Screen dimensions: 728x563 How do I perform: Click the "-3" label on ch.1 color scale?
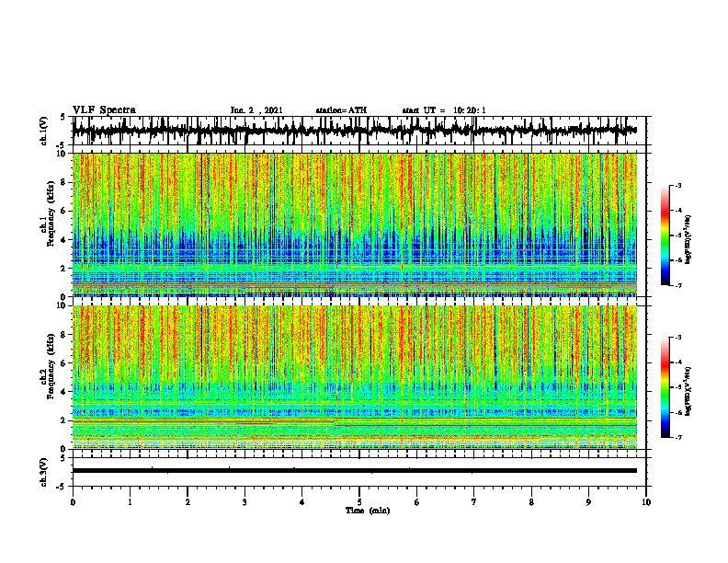pos(677,185)
